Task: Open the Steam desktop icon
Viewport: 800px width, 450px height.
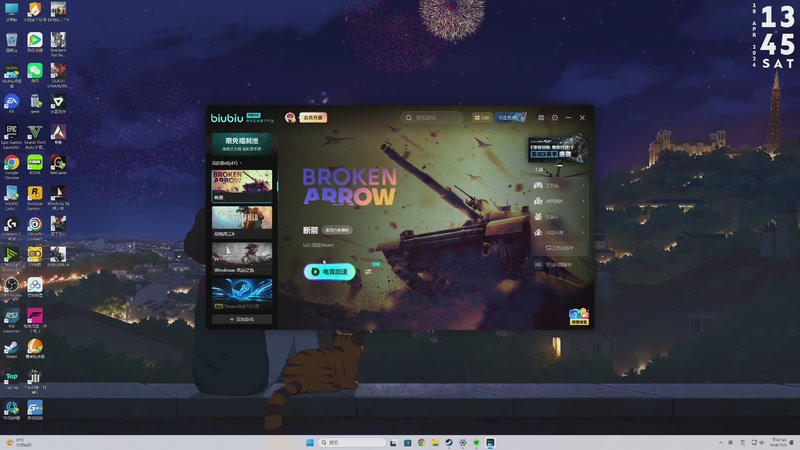Action: click(x=11, y=349)
